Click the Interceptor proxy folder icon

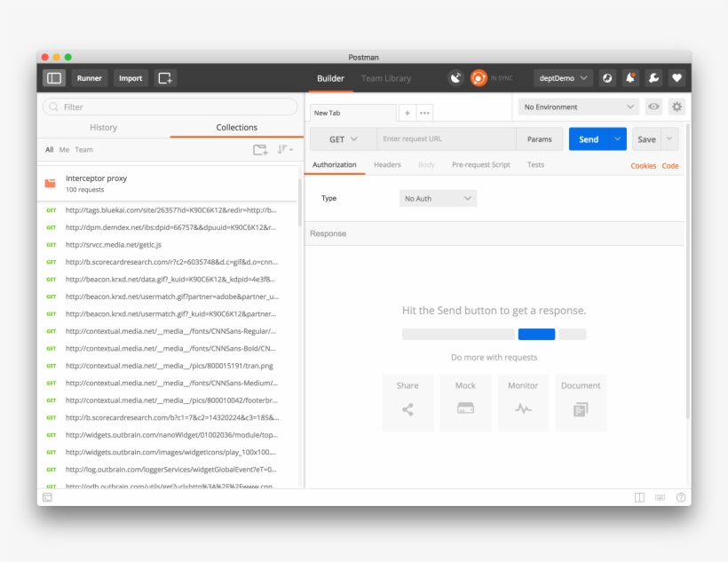pos(50,184)
